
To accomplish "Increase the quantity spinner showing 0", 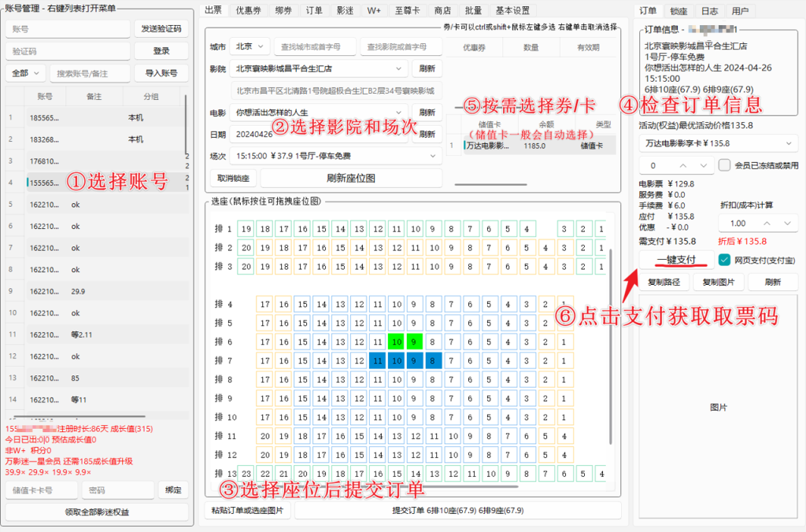I will click(x=682, y=165).
